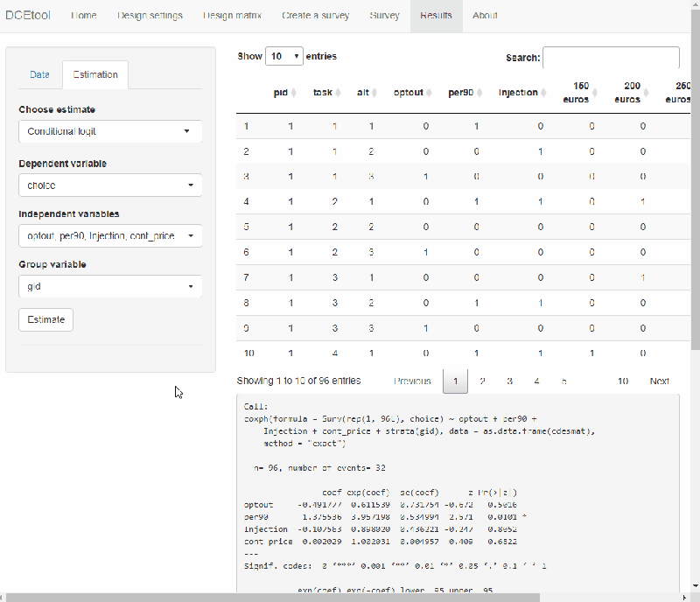Open the Survey page
Screen dimensions: 700x602
click(x=384, y=16)
